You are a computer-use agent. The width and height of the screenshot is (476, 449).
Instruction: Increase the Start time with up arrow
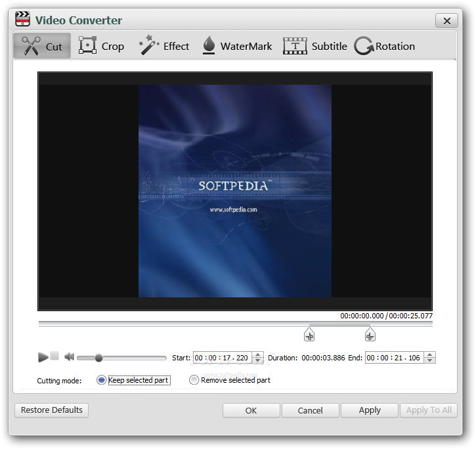pyautogui.click(x=257, y=354)
